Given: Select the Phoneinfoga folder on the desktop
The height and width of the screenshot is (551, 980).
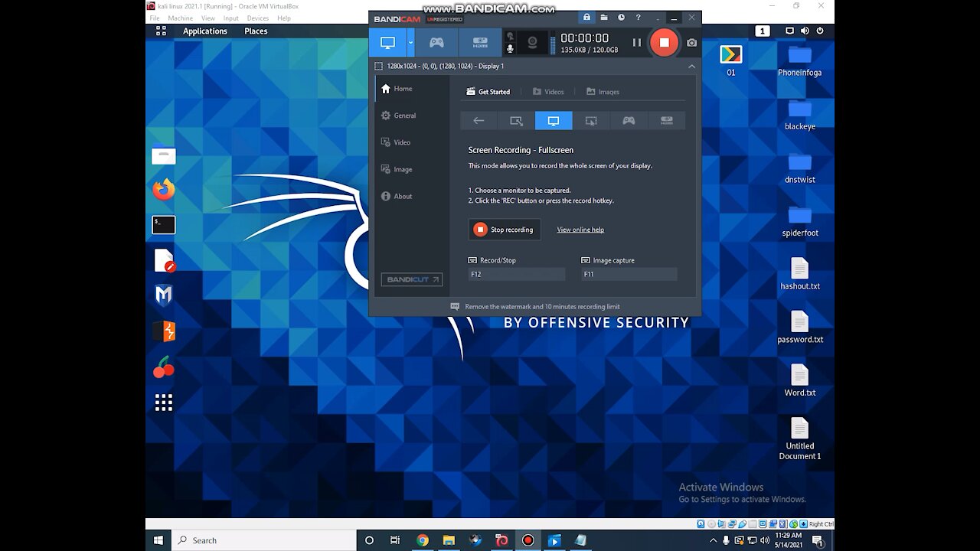Looking at the screenshot, I should click(x=799, y=60).
